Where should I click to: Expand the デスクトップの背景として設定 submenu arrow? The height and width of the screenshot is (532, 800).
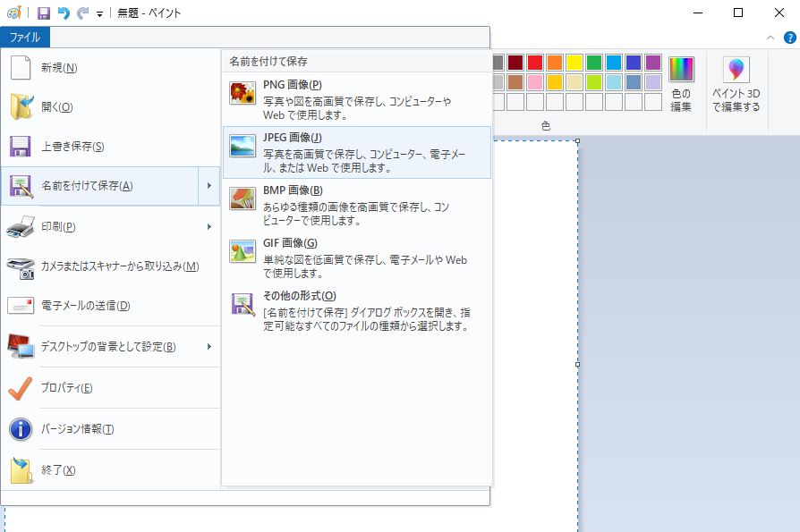(209, 347)
